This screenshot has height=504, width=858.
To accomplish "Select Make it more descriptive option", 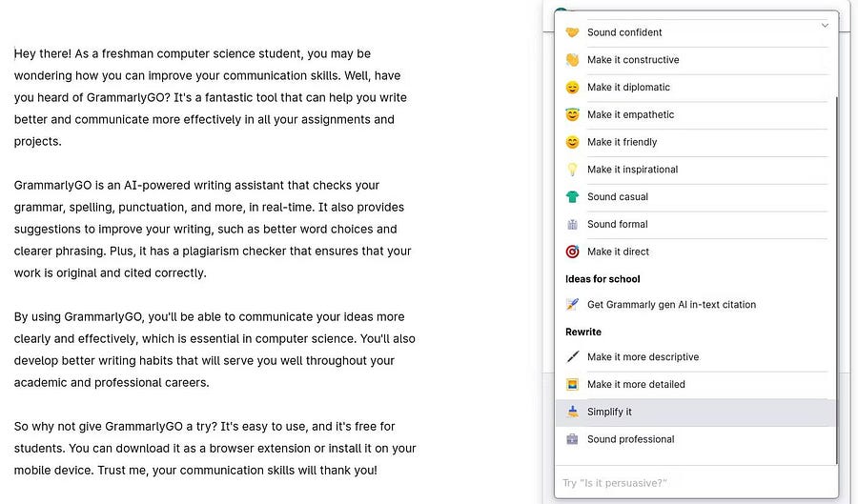I will pyautogui.click(x=643, y=357).
